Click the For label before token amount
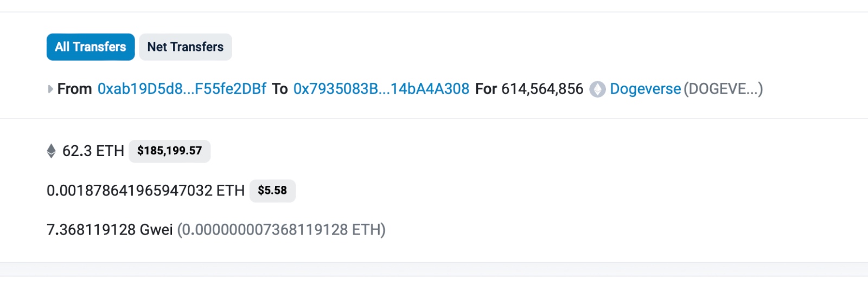This screenshot has width=868, height=286. [486, 89]
